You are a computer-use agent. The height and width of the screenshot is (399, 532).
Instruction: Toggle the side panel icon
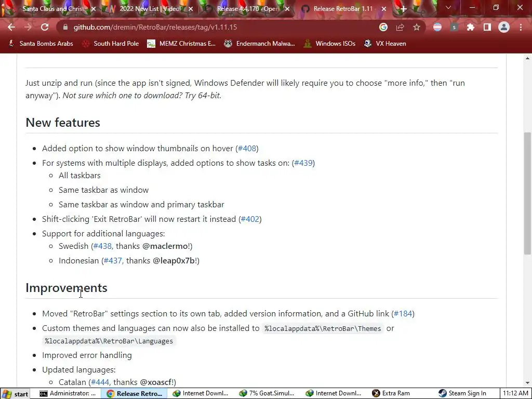(487, 27)
